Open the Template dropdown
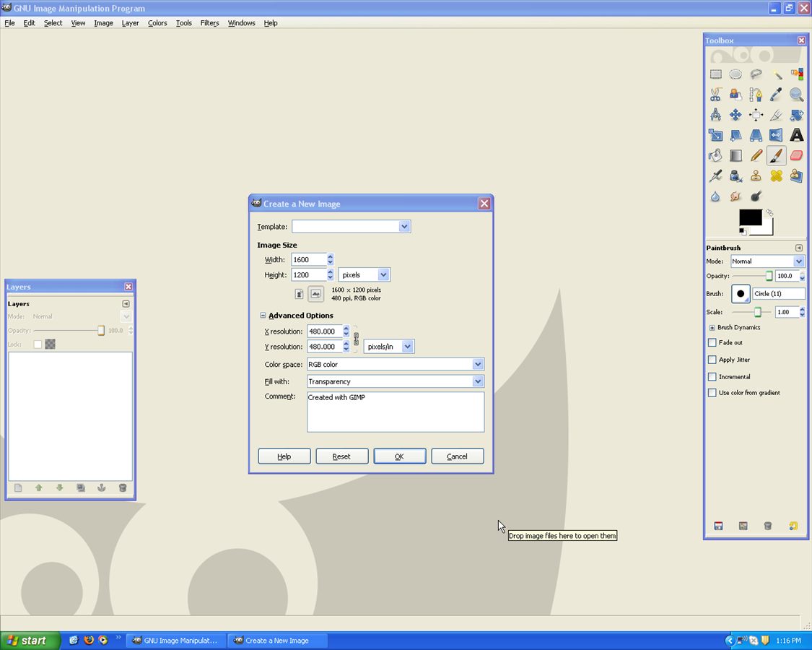The image size is (812, 650). (x=352, y=227)
